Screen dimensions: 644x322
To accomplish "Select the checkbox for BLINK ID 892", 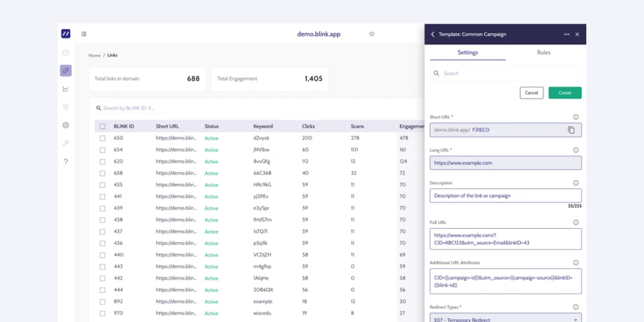I will (102, 302).
